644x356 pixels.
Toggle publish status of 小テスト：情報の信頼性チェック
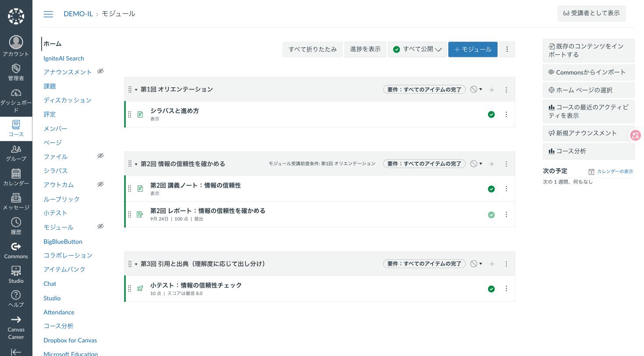(491, 289)
